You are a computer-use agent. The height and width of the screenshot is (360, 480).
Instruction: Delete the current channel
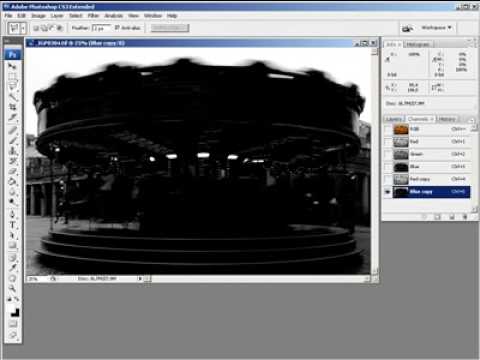tap(465, 217)
